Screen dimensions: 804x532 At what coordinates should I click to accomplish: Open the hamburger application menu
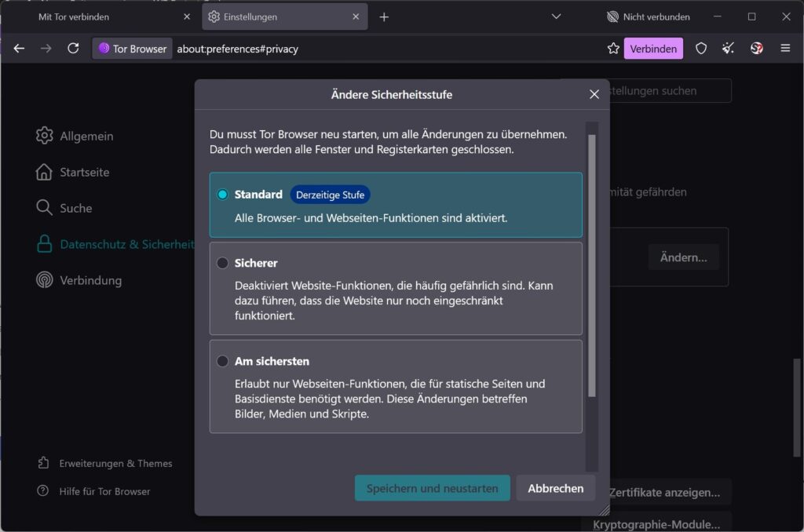click(785, 49)
